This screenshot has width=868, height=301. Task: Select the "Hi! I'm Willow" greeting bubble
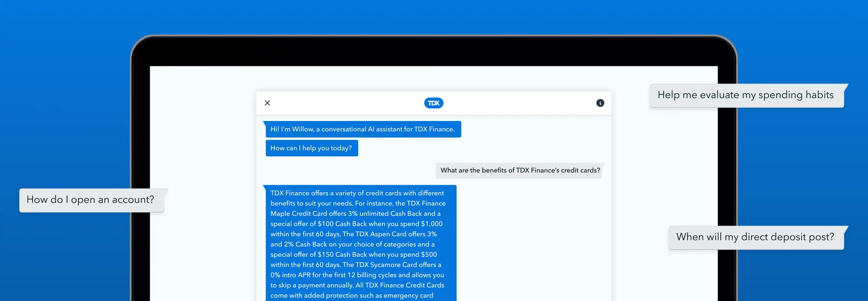point(363,129)
